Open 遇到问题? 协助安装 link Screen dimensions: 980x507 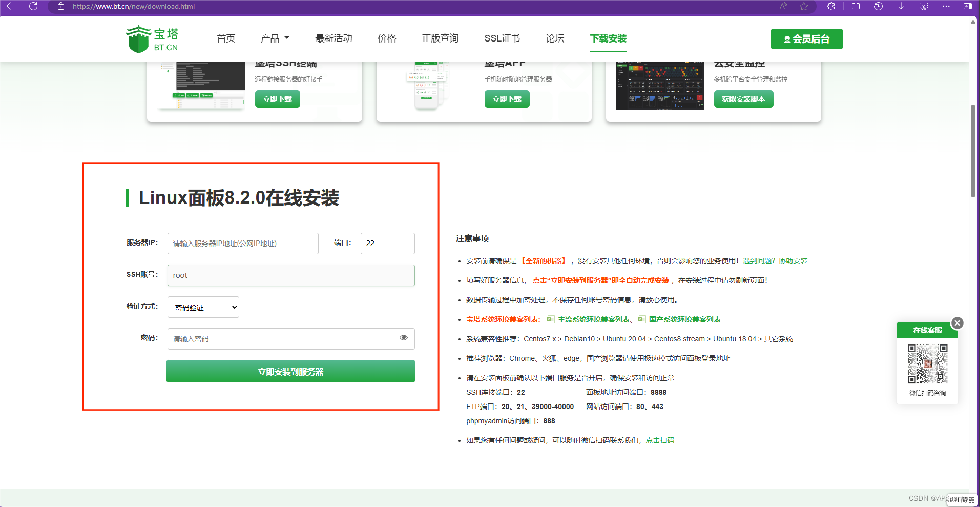(x=775, y=261)
